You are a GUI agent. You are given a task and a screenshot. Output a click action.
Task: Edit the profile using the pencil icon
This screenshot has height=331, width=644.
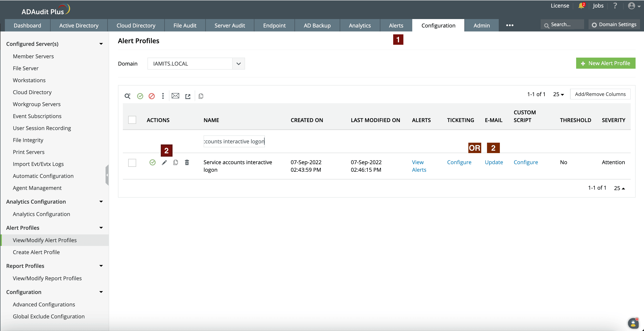(164, 163)
